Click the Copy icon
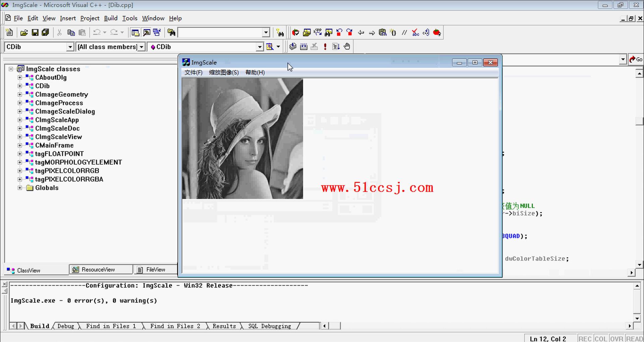This screenshot has height=342, width=644. click(x=71, y=33)
